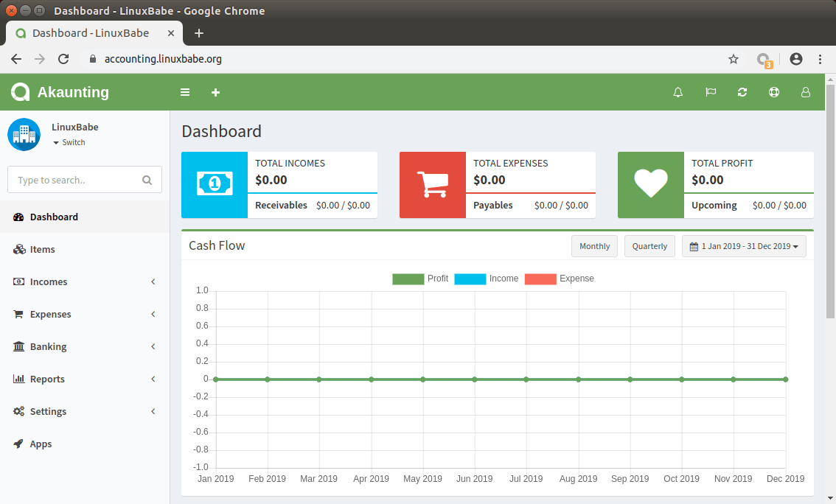Click the LinuxBabe company avatar
Image resolution: width=836 pixels, height=504 pixels.
[x=24, y=134]
